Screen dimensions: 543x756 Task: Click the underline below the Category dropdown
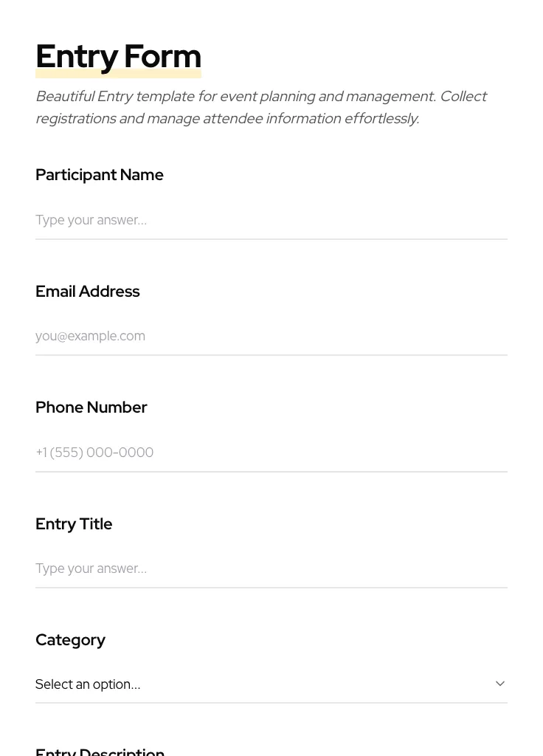tap(271, 703)
